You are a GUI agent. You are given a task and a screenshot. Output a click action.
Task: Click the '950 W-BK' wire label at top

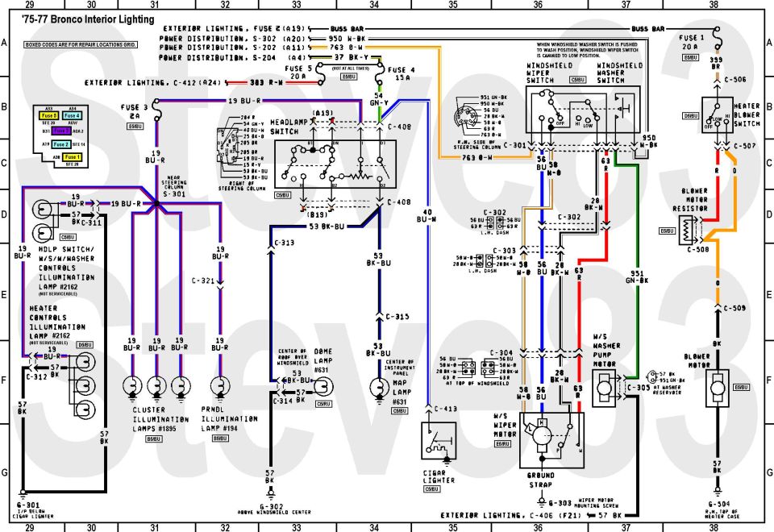(x=347, y=38)
